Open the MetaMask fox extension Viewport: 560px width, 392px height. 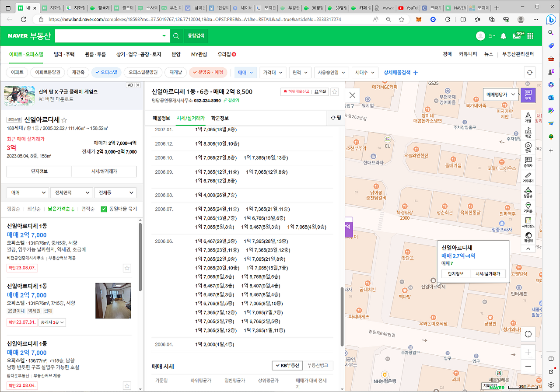click(420, 20)
